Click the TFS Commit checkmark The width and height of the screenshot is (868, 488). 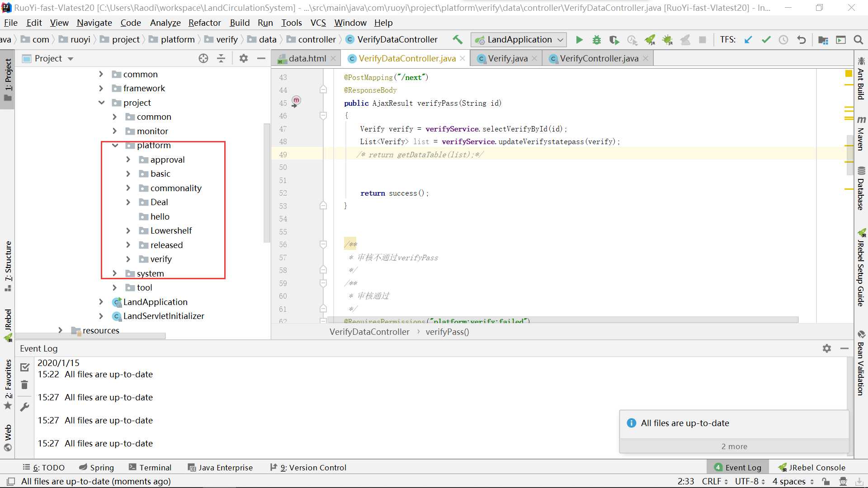point(766,40)
